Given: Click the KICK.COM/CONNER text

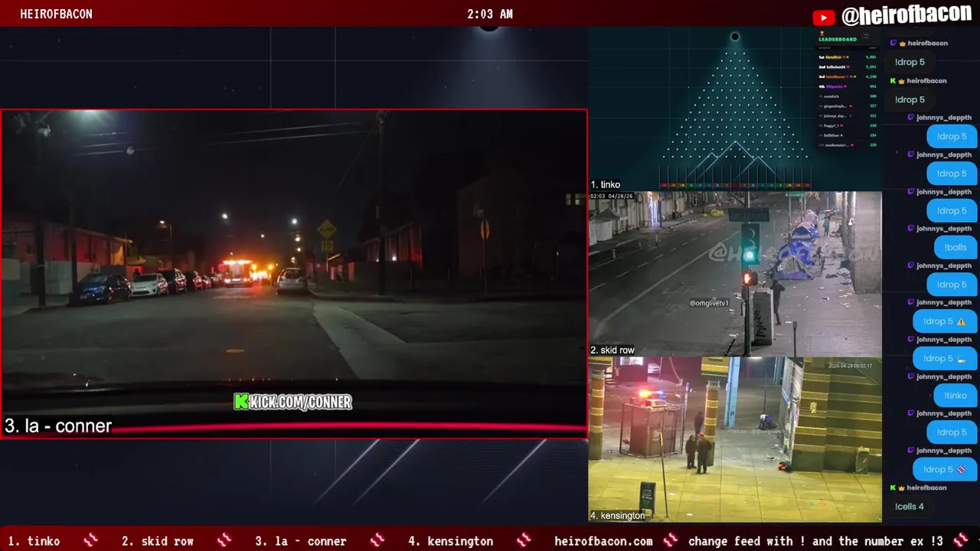Looking at the screenshot, I should point(302,402).
